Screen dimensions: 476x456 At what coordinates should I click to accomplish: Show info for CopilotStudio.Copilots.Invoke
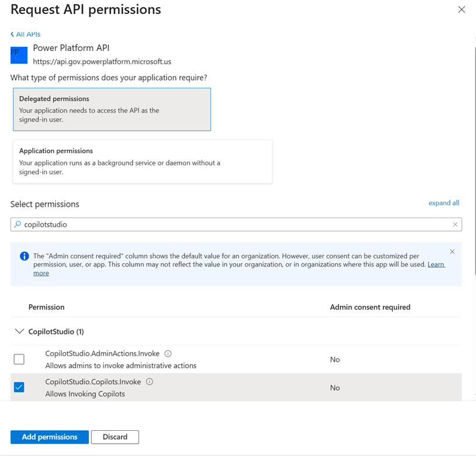150,382
